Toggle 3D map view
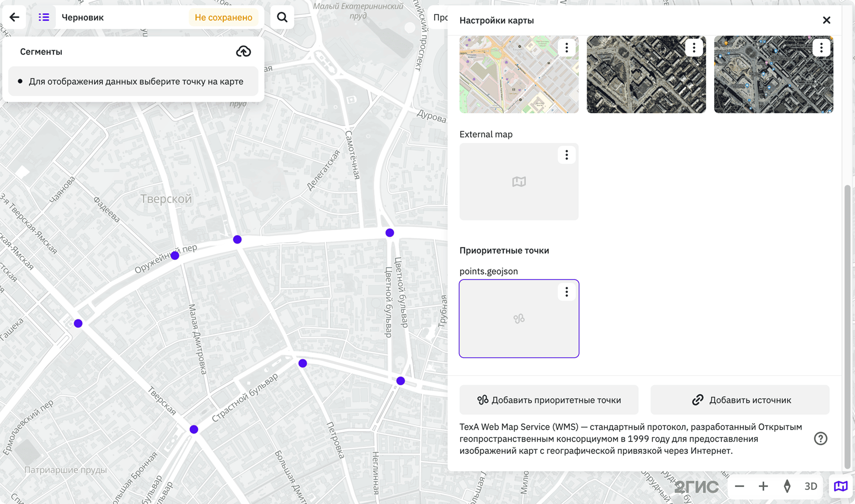This screenshot has width=855, height=504. point(811,486)
